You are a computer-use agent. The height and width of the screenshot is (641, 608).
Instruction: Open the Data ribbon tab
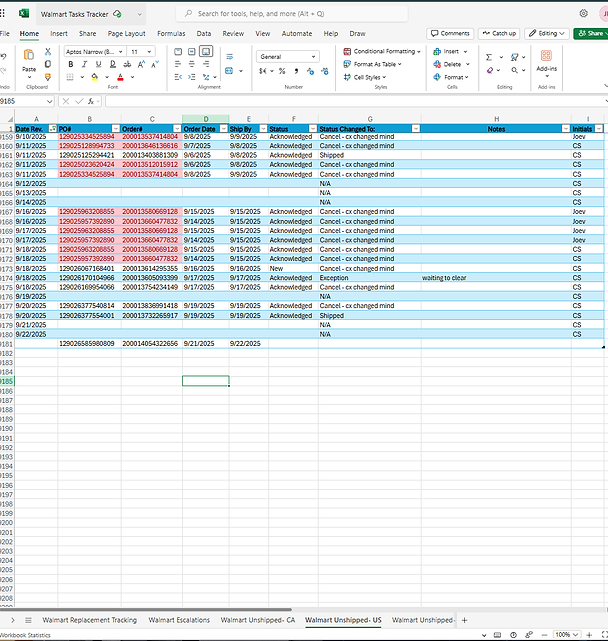[x=204, y=34]
